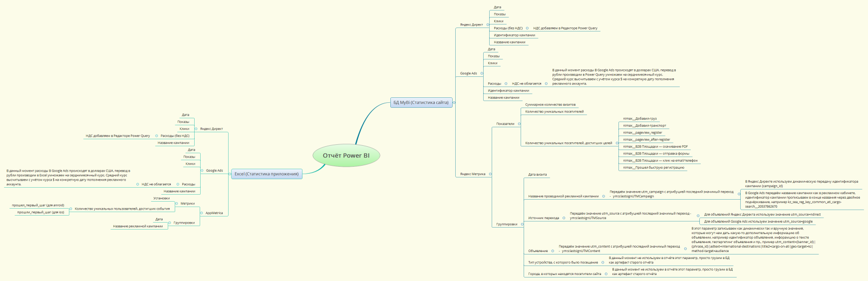Click the Excel (Статистика приложения) topic
The width and height of the screenshot is (868, 281).
click(x=267, y=174)
